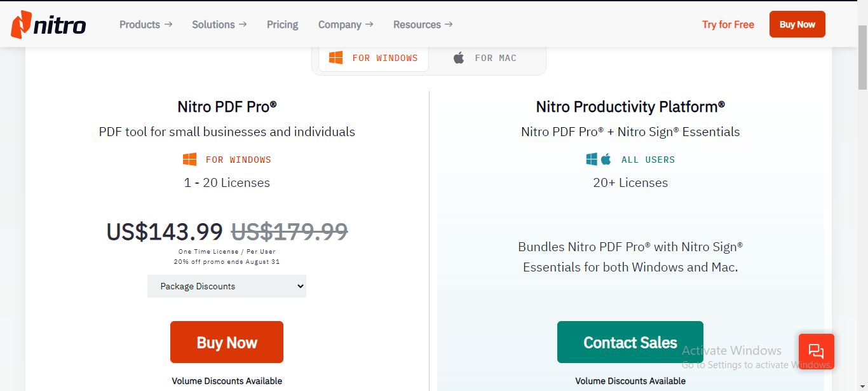Image resolution: width=868 pixels, height=391 pixels.
Task: Go to the Pricing page
Action: (x=283, y=25)
